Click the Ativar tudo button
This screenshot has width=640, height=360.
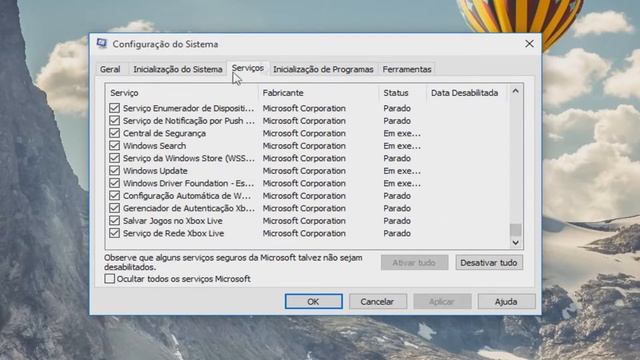click(414, 263)
